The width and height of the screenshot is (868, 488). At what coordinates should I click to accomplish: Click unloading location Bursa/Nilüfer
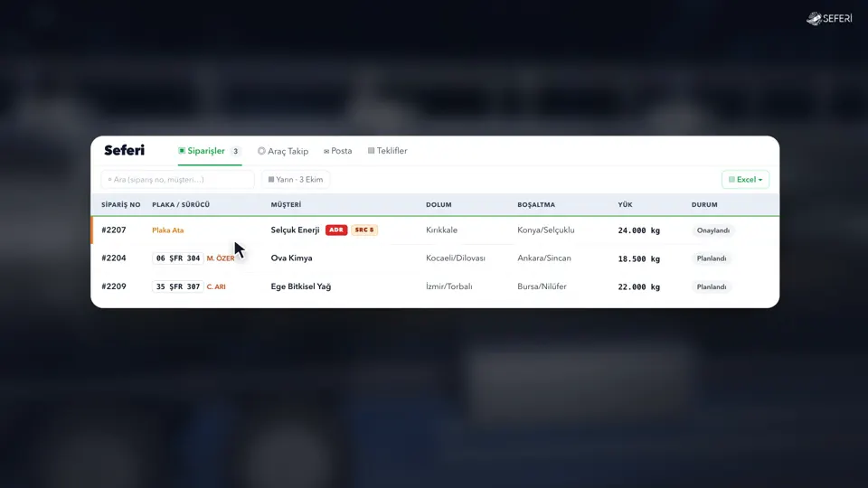click(x=542, y=286)
